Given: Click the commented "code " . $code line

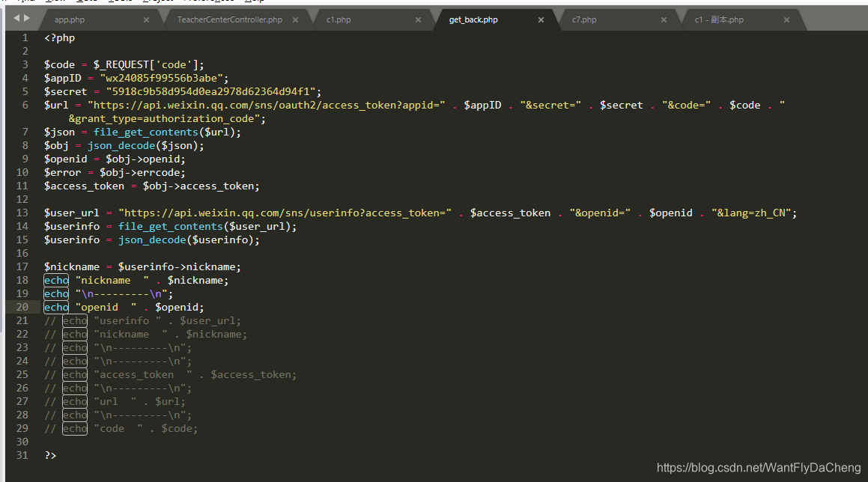Looking at the screenshot, I should (121, 429).
